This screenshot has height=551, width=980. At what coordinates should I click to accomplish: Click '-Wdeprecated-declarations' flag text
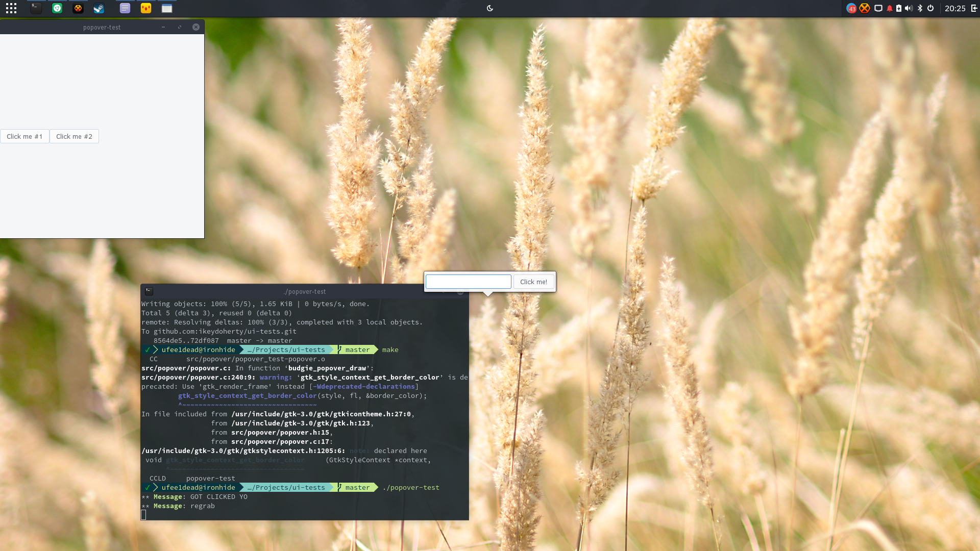[x=364, y=387]
